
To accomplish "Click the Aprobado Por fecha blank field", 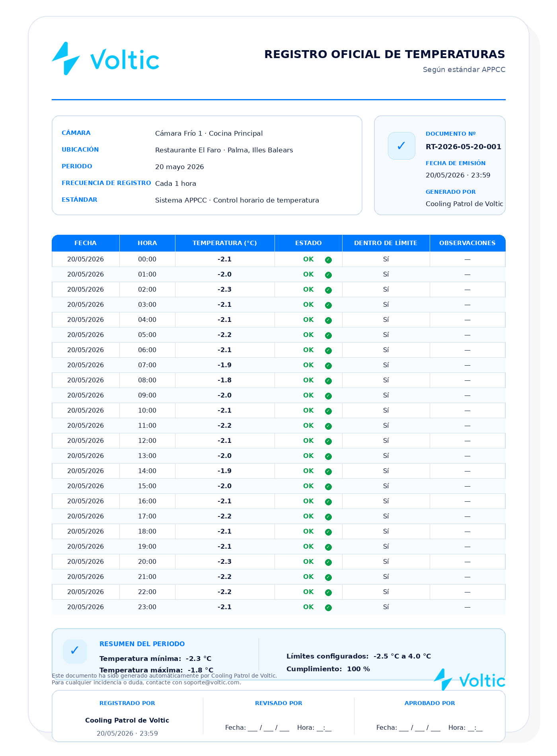I will 408,728.
